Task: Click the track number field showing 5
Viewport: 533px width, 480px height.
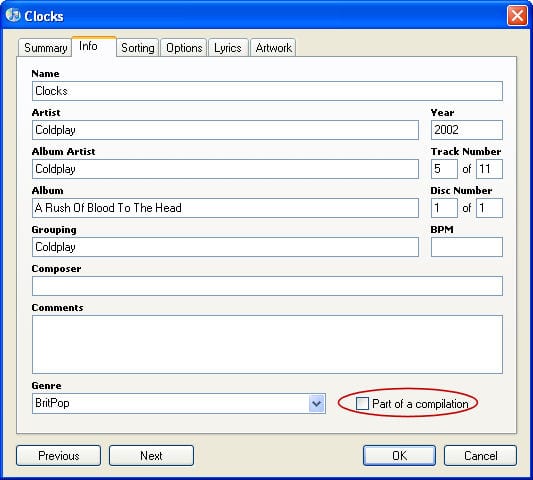Action: [444, 169]
